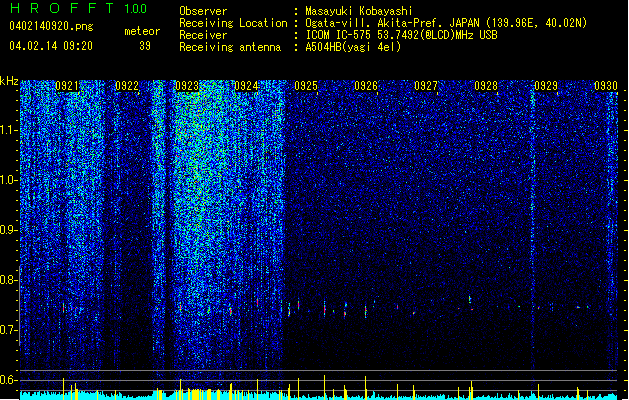Click the date stamp 04.02.14 09:20
629x400 pixels.
(x=51, y=46)
